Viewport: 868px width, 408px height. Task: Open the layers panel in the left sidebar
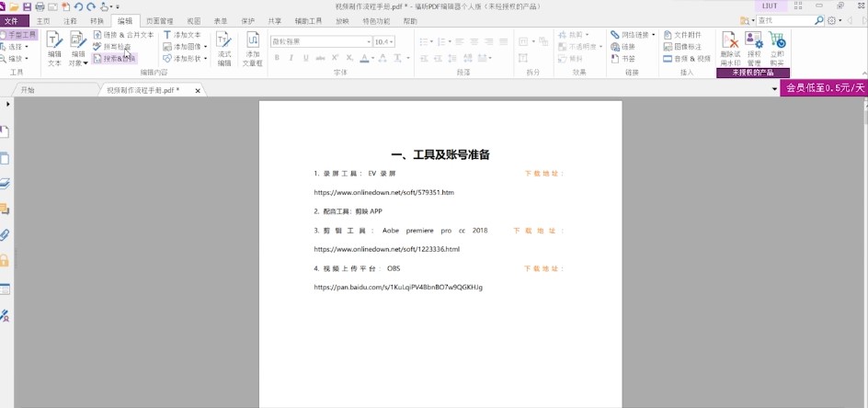tap(5, 184)
